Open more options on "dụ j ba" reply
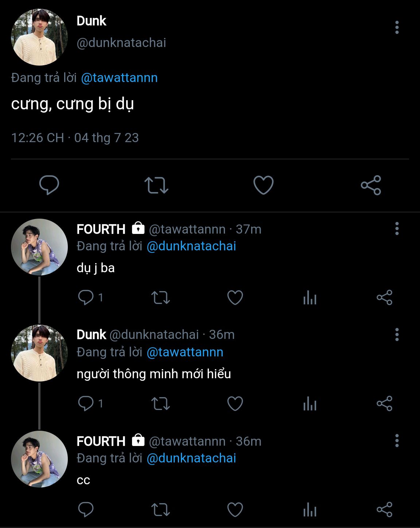Screen dimensions: 420x528 click(397, 229)
